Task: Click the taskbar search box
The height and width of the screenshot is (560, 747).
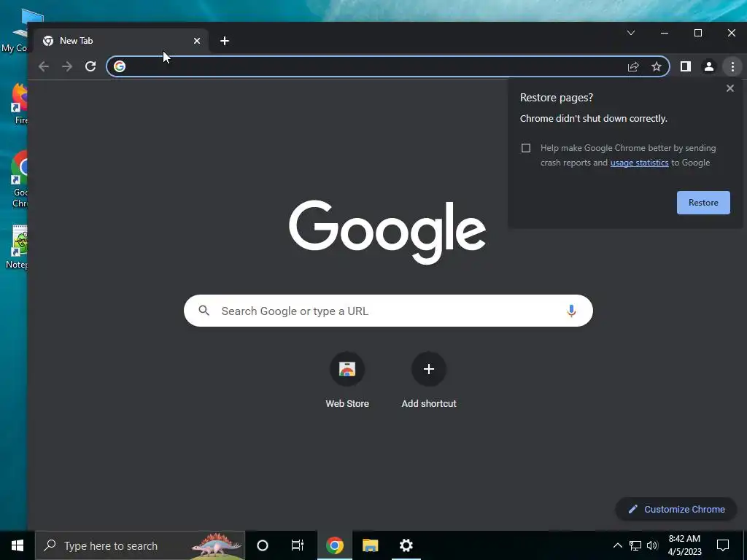Action: click(140, 545)
